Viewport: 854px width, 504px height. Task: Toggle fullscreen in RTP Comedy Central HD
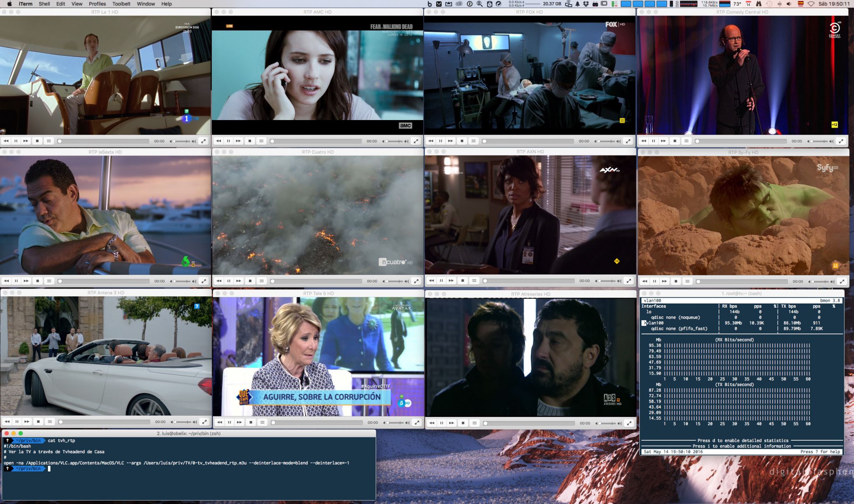(841, 141)
